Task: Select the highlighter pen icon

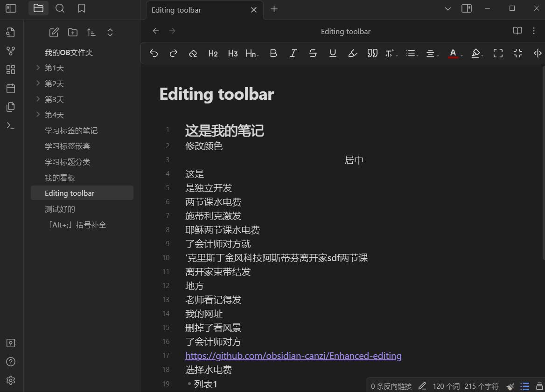Action: point(352,53)
